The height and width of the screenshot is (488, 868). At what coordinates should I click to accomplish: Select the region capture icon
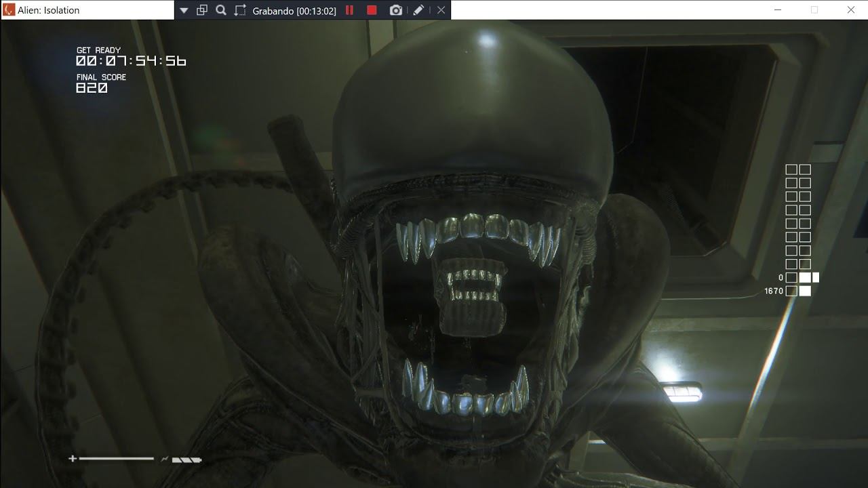[240, 10]
